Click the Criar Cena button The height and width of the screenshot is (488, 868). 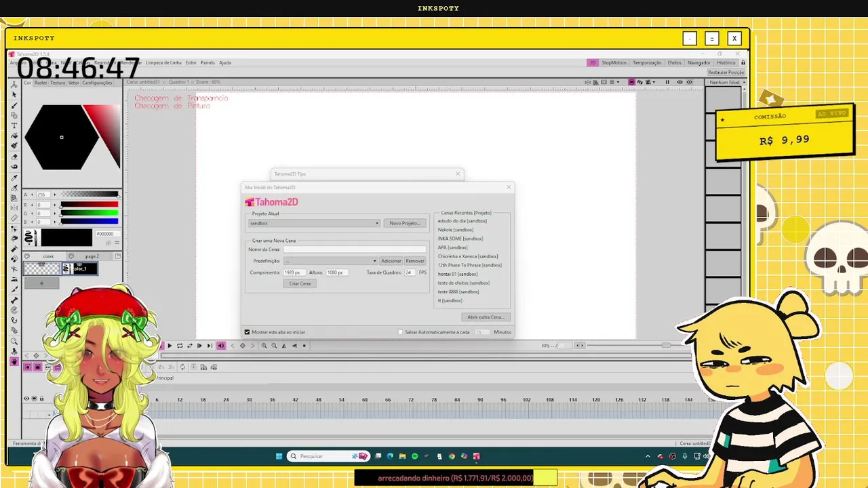tap(300, 283)
